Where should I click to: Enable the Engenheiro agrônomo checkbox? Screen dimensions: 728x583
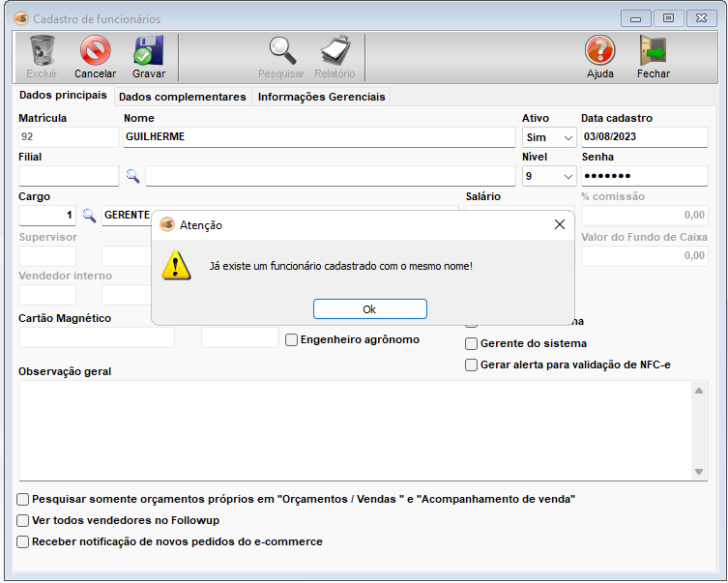point(292,339)
